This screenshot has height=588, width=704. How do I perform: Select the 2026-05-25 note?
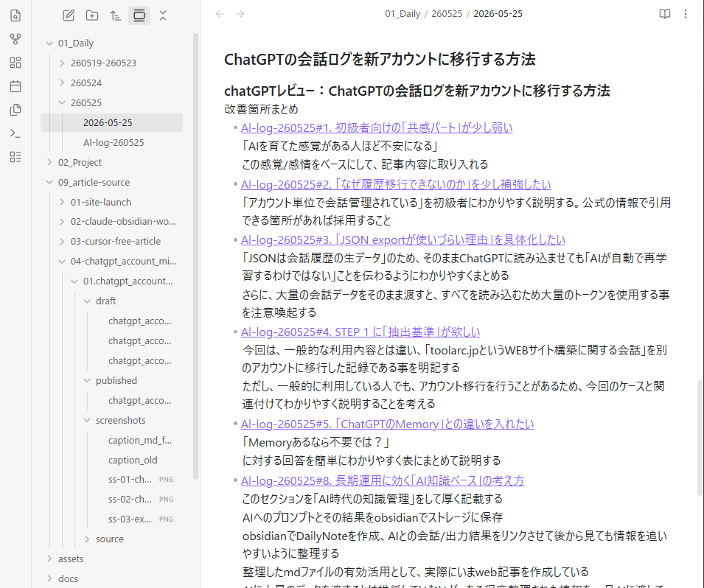(x=112, y=122)
